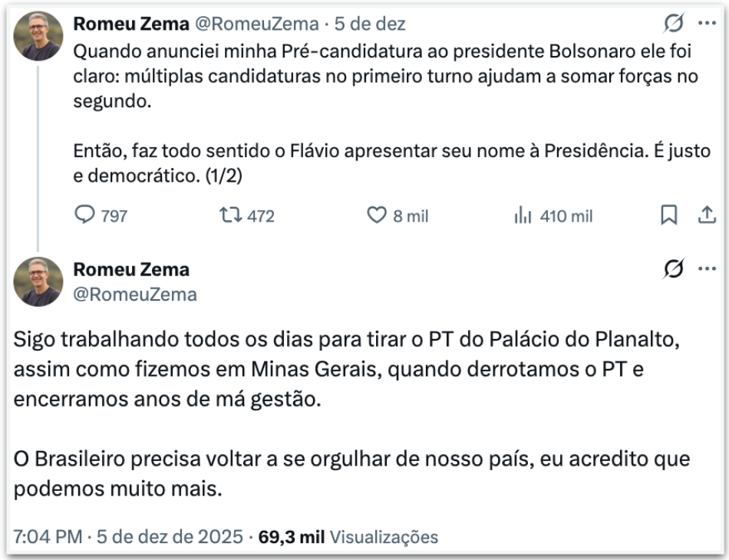Bookmark the first tweet

[668, 216]
